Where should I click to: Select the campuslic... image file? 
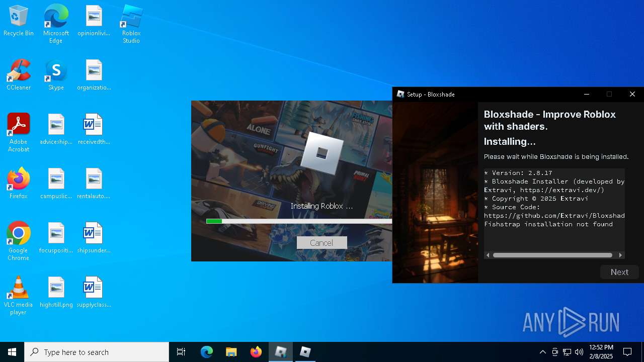click(56, 184)
